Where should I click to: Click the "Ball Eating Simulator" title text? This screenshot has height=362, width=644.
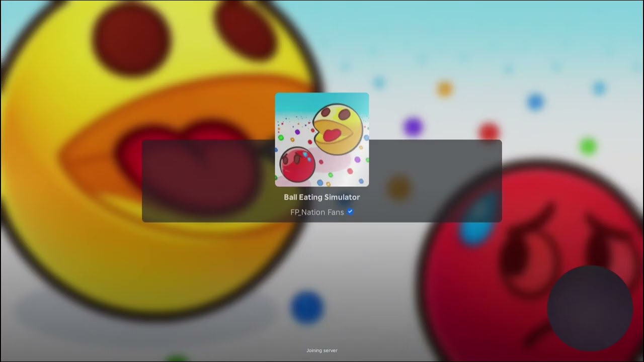pyautogui.click(x=322, y=197)
